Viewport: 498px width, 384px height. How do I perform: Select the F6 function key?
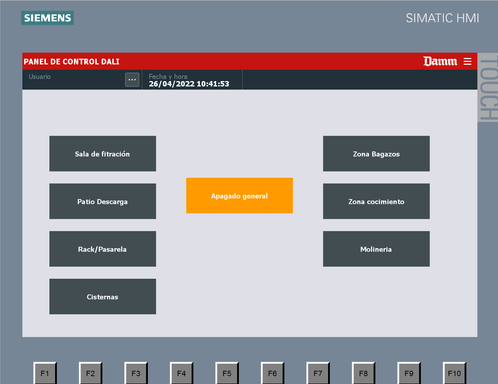coord(272,373)
